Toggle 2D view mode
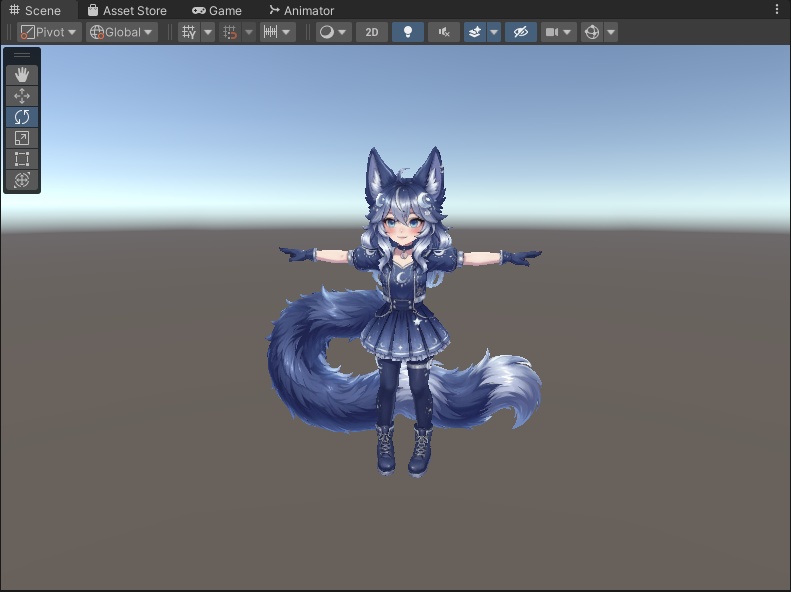791x592 pixels. pos(372,32)
